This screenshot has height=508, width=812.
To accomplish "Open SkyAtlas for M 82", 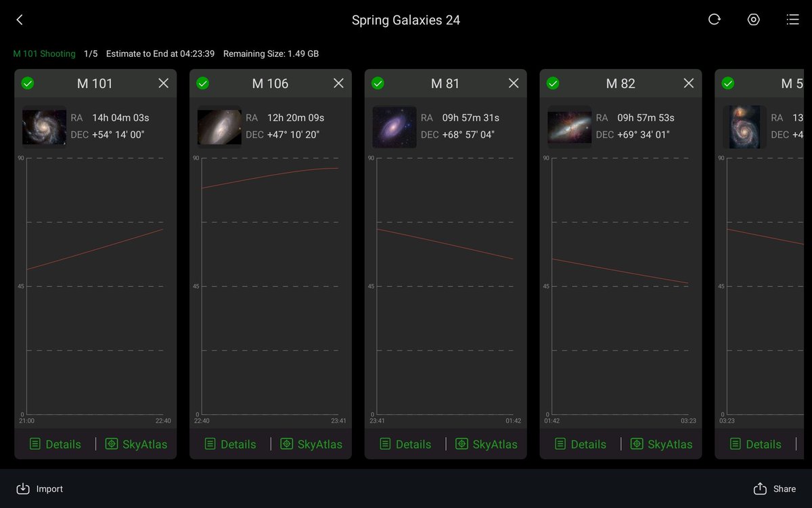I will click(661, 444).
